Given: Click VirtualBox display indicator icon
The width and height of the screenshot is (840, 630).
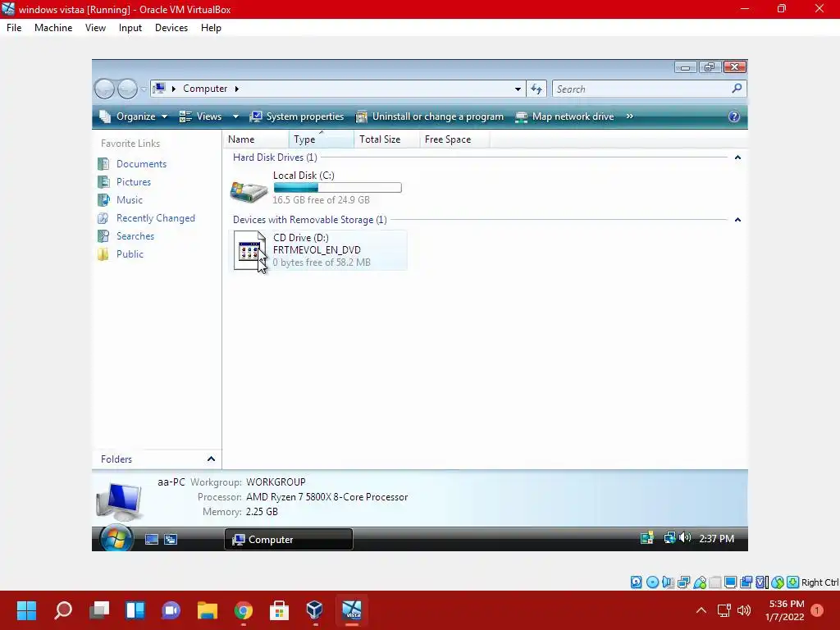Looking at the screenshot, I should pyautogui.click(x=730, y=582).
